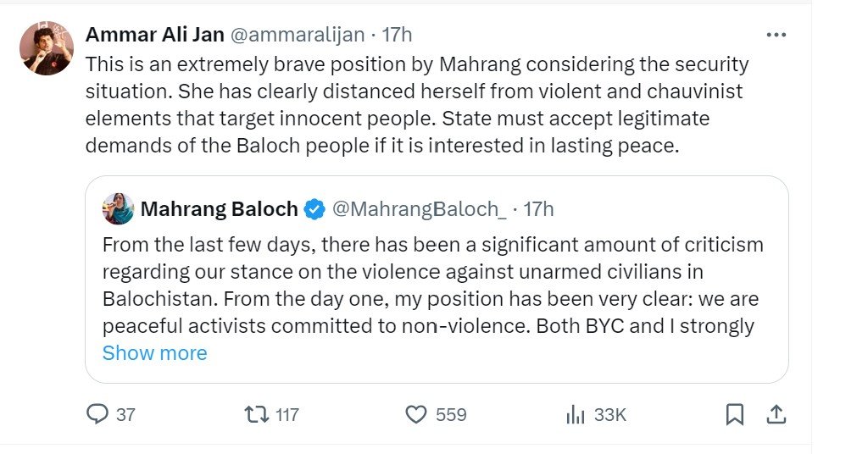Open the views analytics bar chart icon
This screenshot has width=868, height=454.
pos(576,414)
